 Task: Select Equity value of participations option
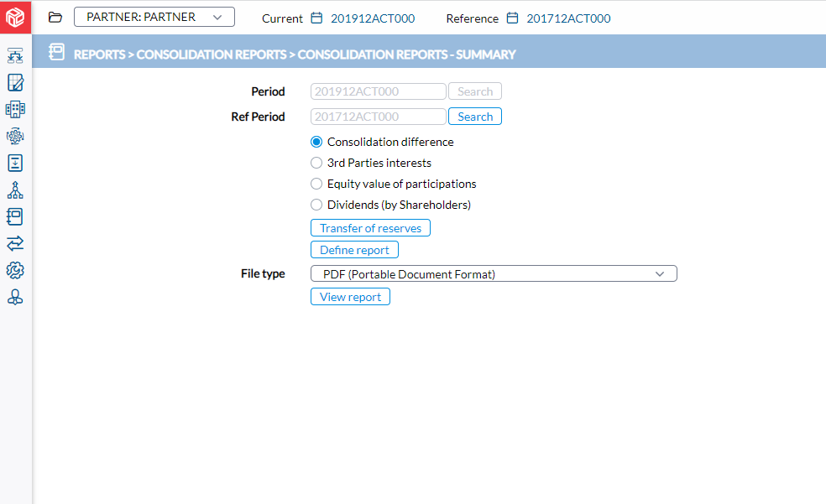(x=316, y=184)
